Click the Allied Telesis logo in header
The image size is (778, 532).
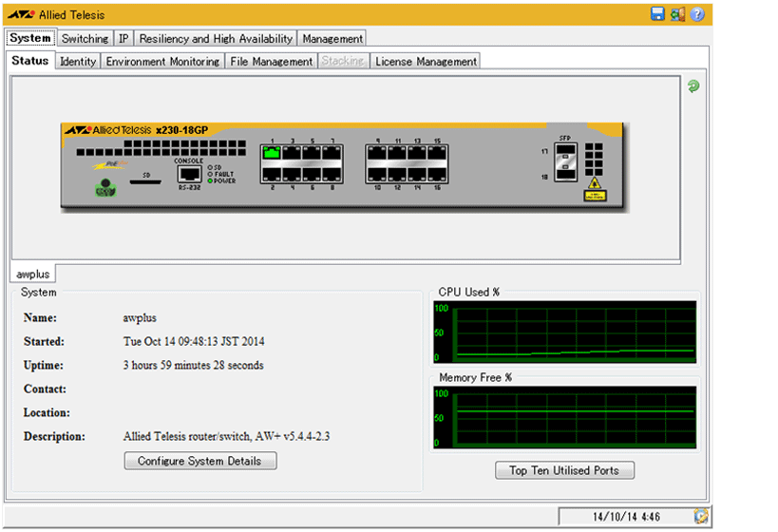(x=56, y=15)
